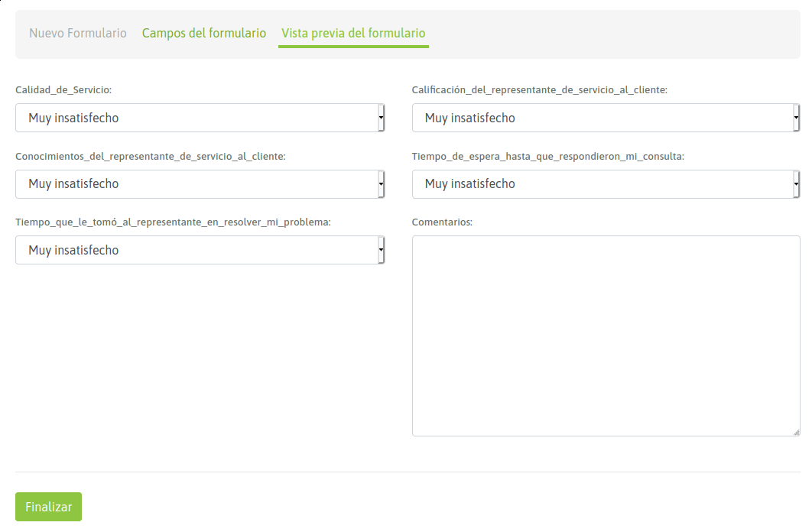Open the Calidad_de_Servicio dropdown
Screen dimensions: 812x532
[200, 118]
